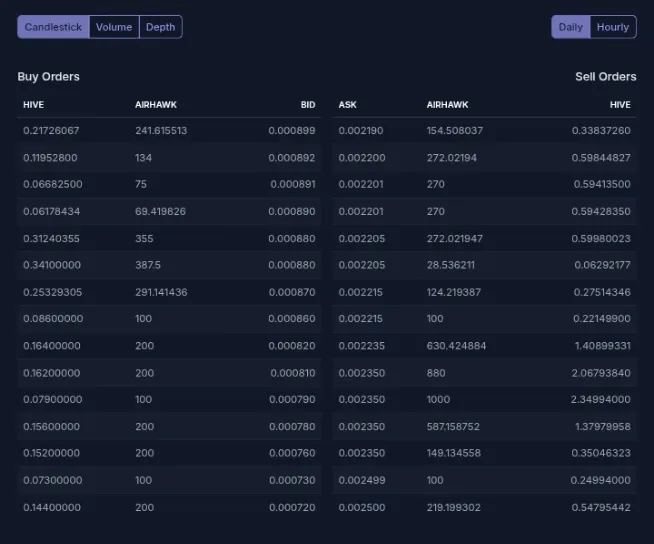The width and height of the screenshot is (654, 544).
Task: Select buy order at bid 0.000760
Action: click(169, 453)
